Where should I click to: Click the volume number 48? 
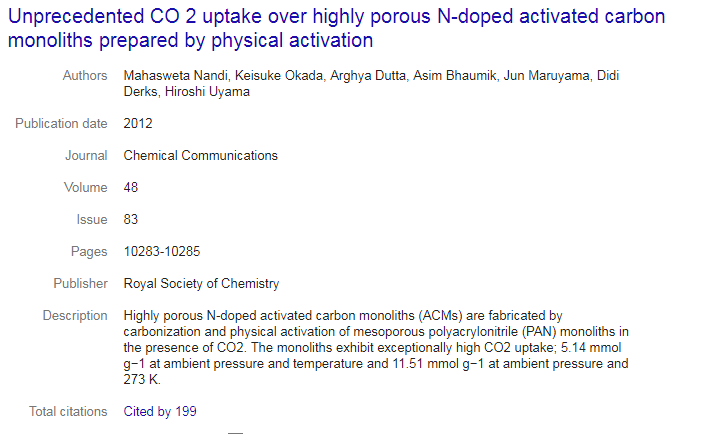click(x=131, y=187)
